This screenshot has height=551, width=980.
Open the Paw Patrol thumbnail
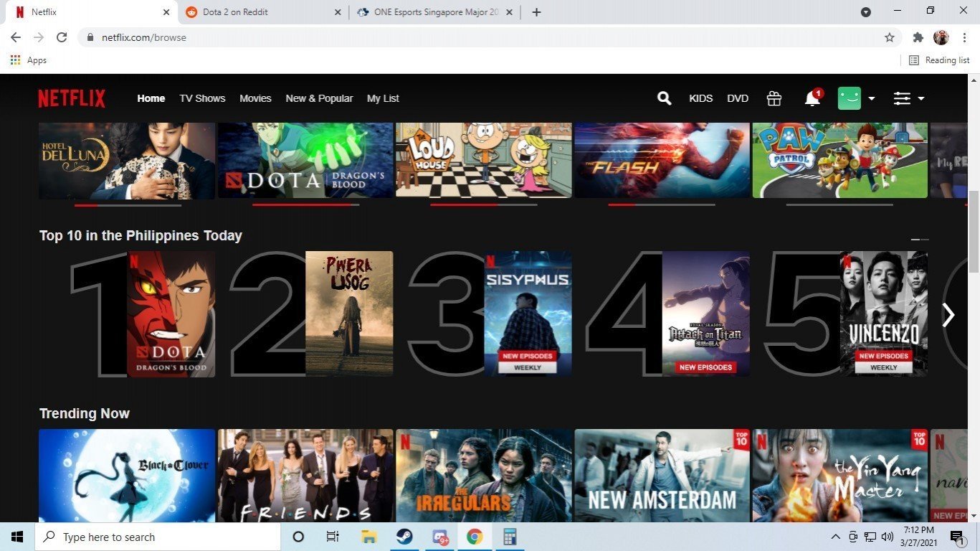click(x=839, y=161)
